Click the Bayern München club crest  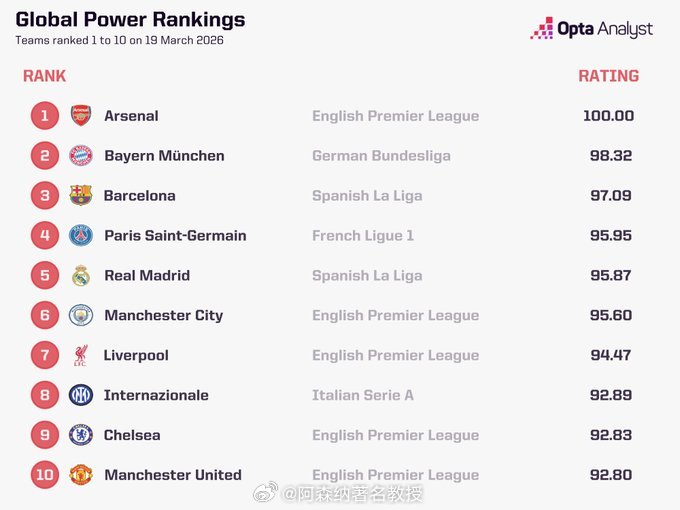click(81, 156)
